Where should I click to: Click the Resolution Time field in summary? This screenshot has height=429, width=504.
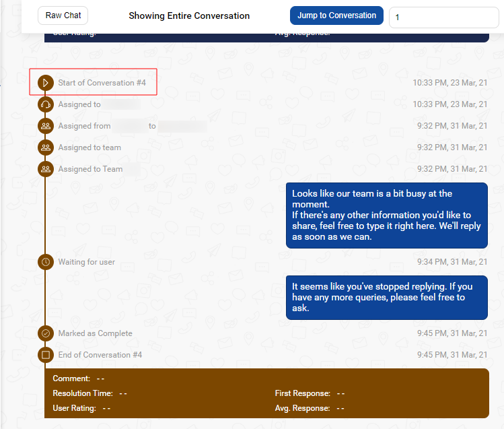tap(90, 393)
